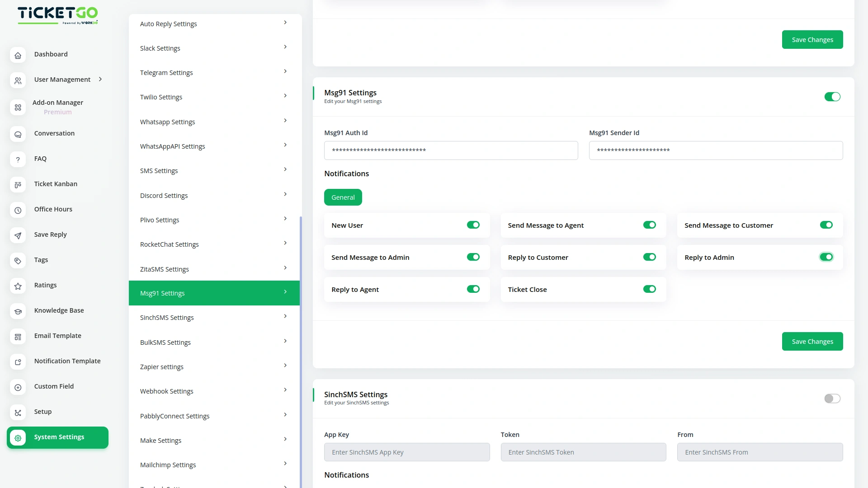Click the Dashboard home icon
The height and width of the screenshot is (488, 868).
point(18,55)
